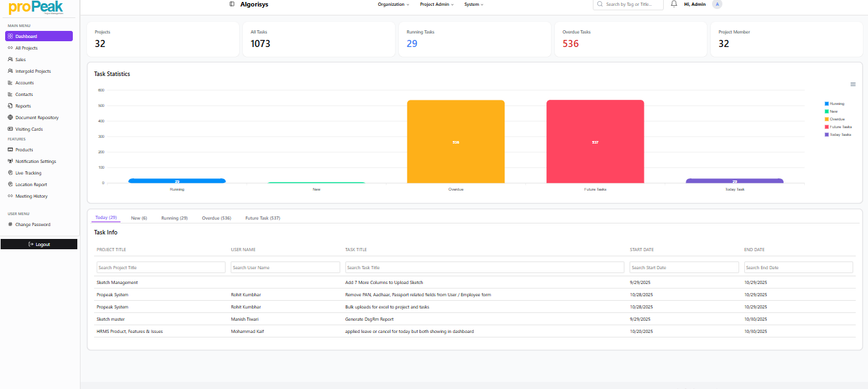Open the Sketch Management project link
The width and height of the screenshot is (868, 389).
pos(117,282)
